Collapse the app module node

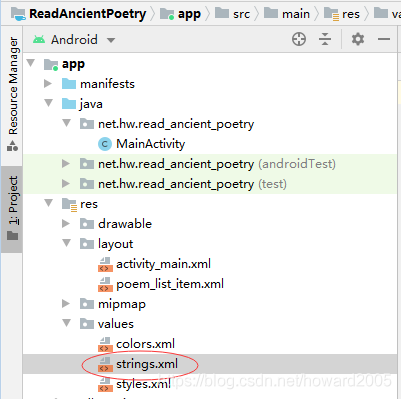pos(31,63)
